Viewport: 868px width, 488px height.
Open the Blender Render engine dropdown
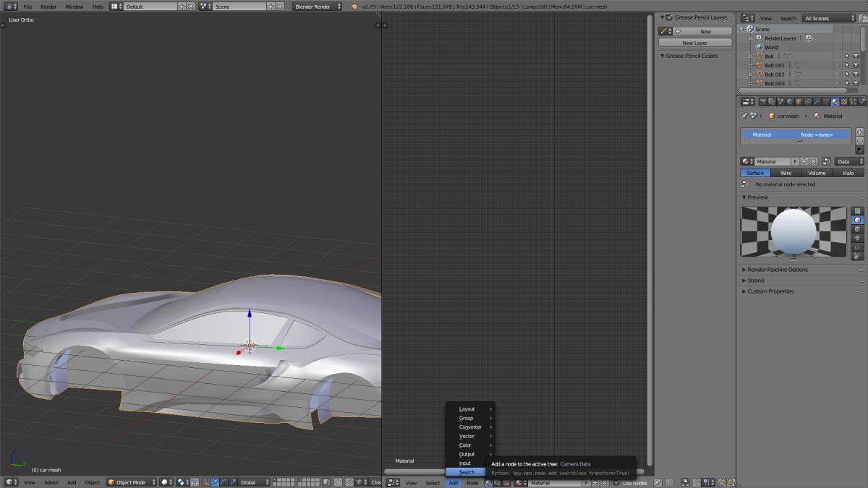coord(317,7)
